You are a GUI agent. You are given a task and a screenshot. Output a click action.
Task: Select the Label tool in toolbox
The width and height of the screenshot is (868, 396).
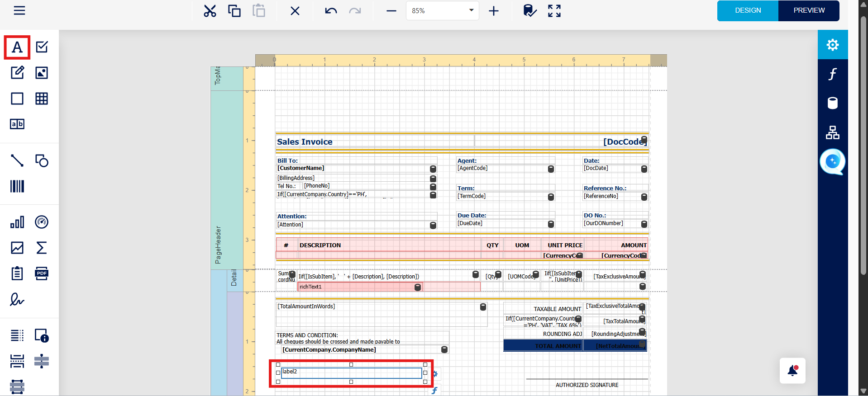[x=17, y=47]
